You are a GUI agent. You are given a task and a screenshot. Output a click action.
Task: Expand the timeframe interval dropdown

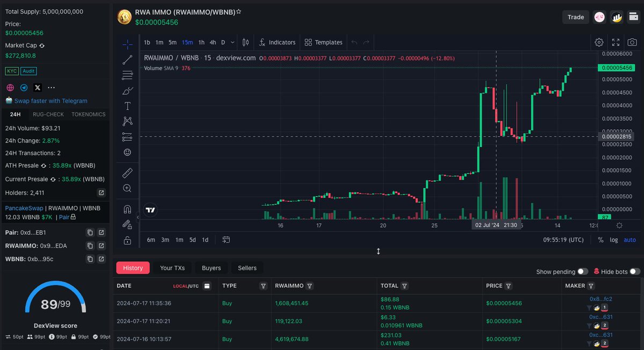pos(232,42)
